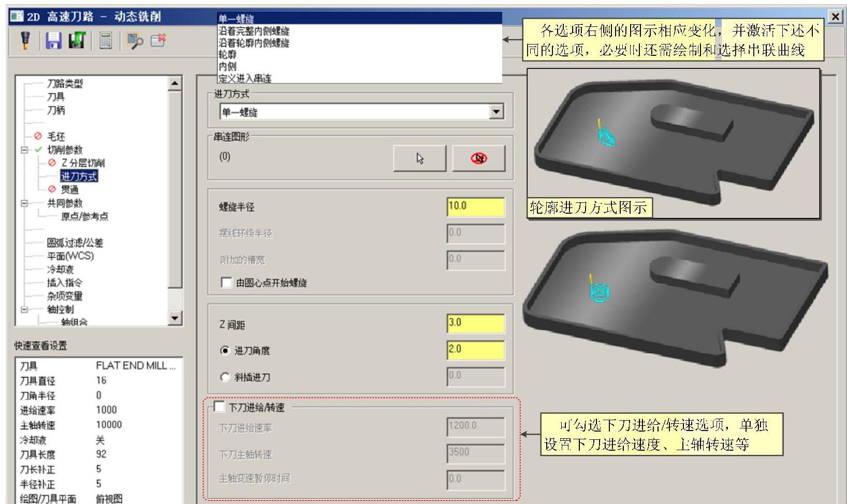Choose 轮廓 entry in the dropdown list
Viewport: 847px width, 504px height.
(227, 54)
